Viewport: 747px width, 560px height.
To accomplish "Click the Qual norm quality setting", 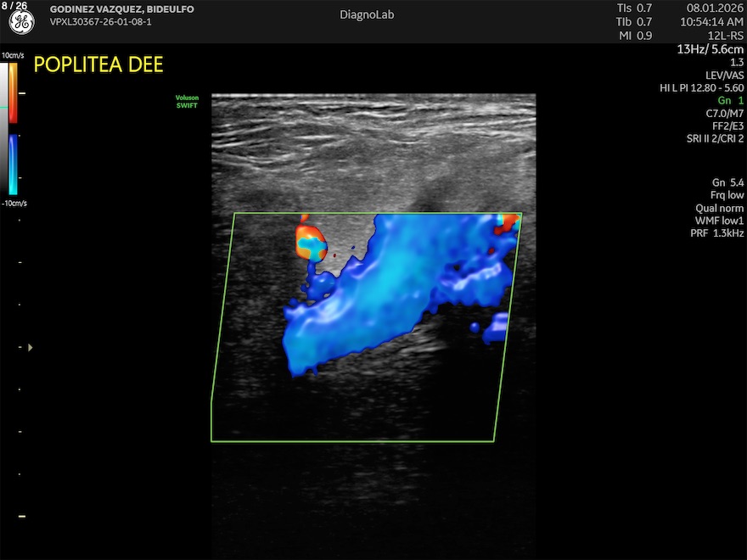I will 719,208.
